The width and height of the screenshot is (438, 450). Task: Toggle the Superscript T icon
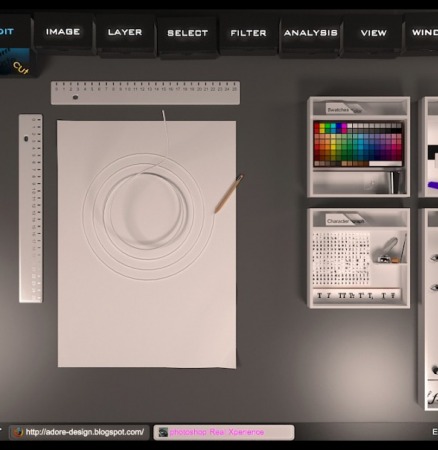(361, 295)
